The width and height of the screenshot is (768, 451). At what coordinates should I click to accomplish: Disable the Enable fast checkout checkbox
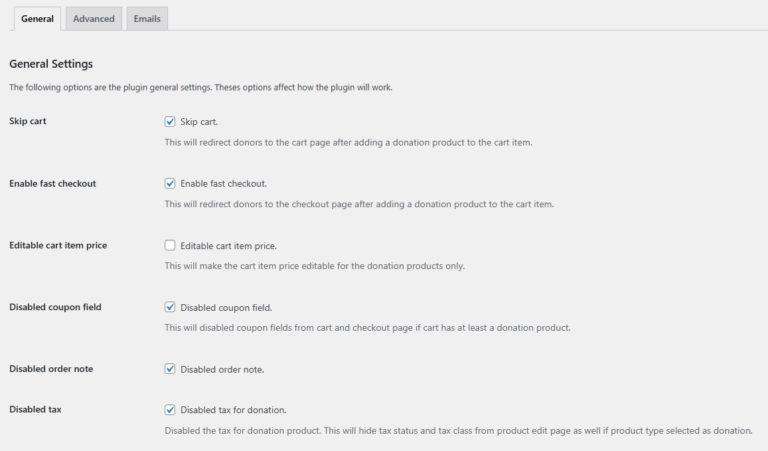point(170,184)
